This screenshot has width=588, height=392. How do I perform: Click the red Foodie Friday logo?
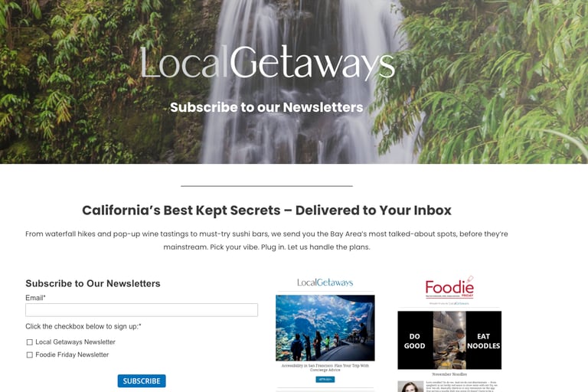coord(449,287)
